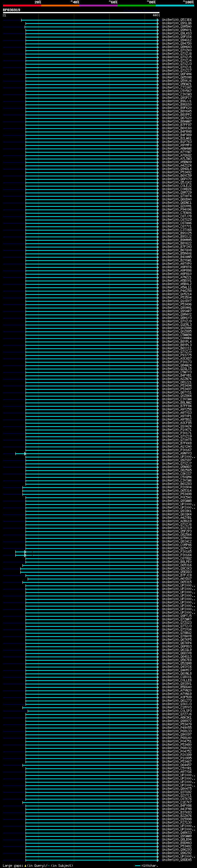The width and height of the screenshot is (197, 868).
Task: Select the UniRef100_Q6F4H4 label
Action: 177,74
